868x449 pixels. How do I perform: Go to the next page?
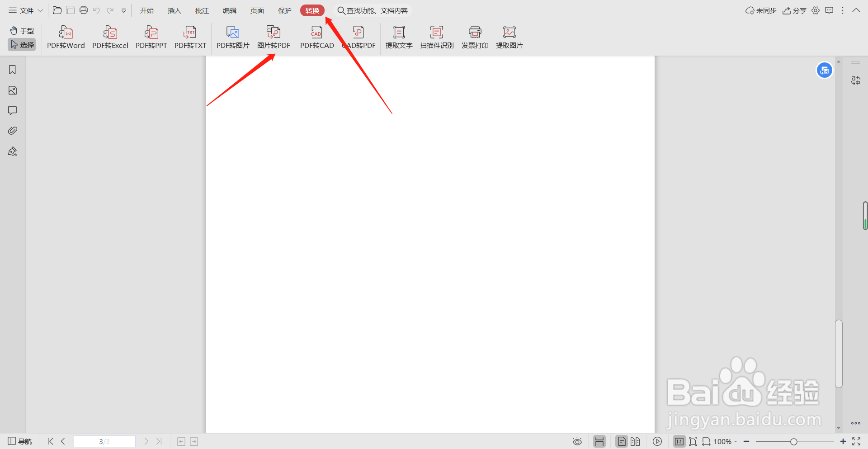click(146, 441)
